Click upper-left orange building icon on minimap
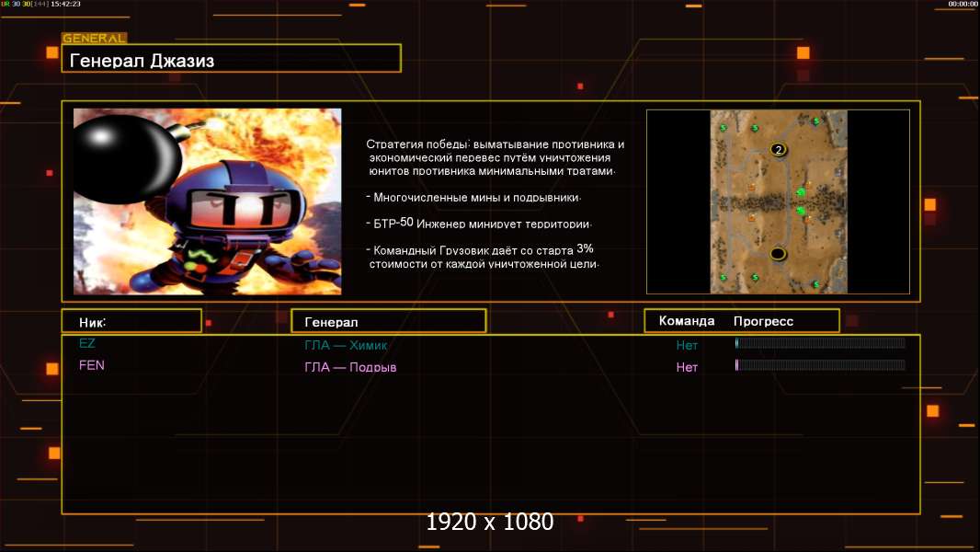Image resolution: width=980 pixels, height=552 pixels. [x=751, y=187]
